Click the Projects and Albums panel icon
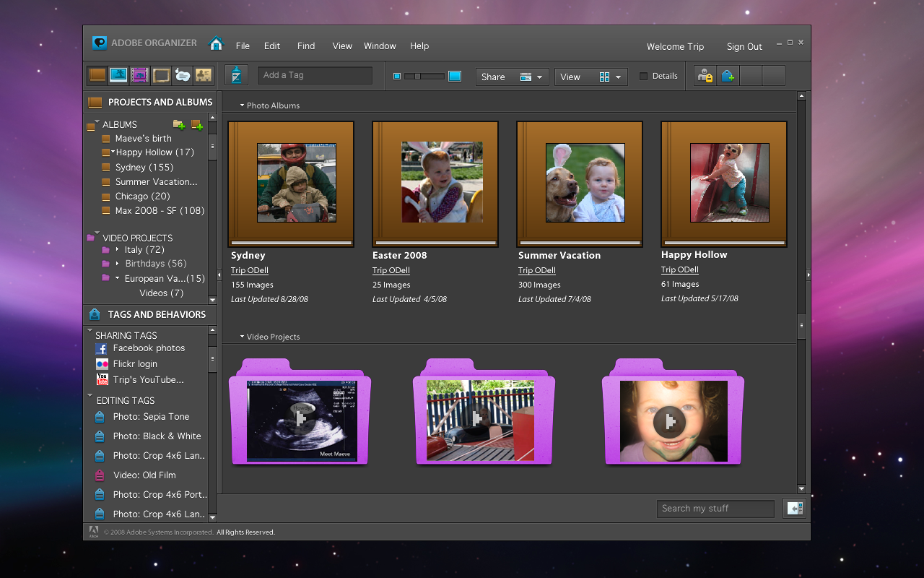The width and height of the screenshot is (924, 578). coord(95,102)
